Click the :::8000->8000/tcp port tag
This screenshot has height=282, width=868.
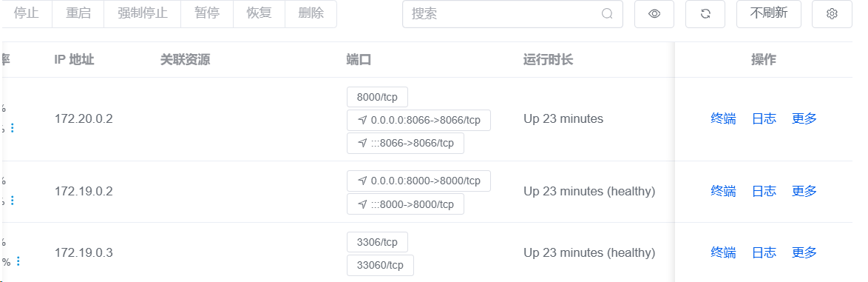click(405, 204)
